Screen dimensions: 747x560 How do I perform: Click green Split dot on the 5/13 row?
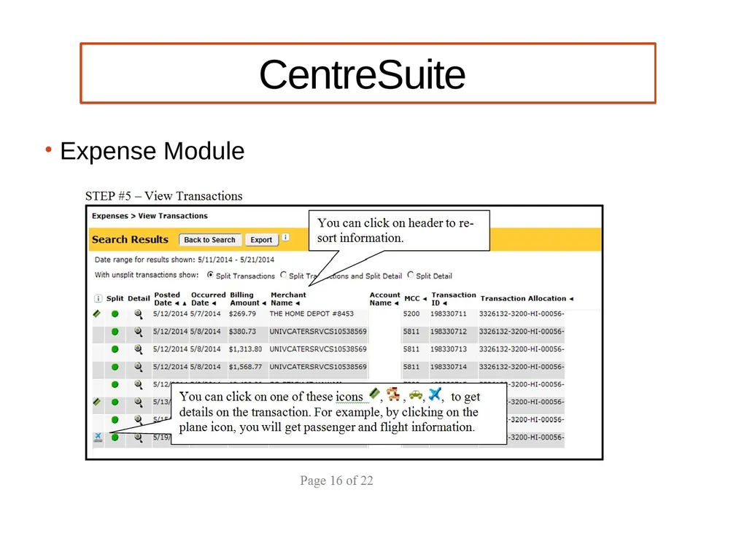[x=115, y=402]
